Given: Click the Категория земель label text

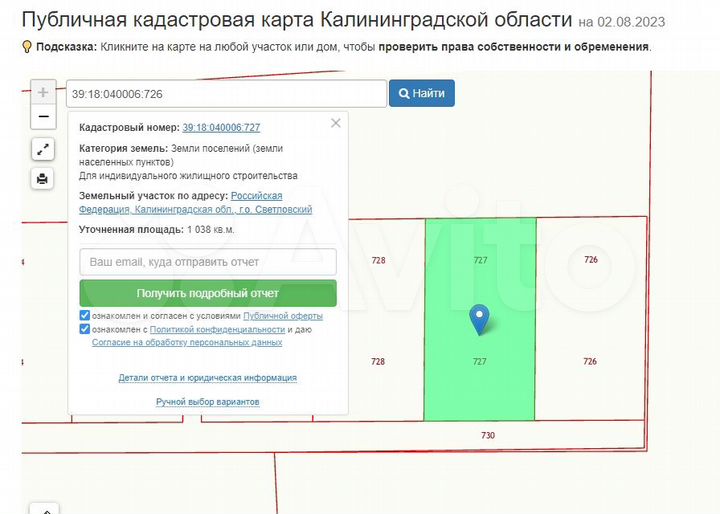Looking at the screenshot, I should click(x=124, y=148).
